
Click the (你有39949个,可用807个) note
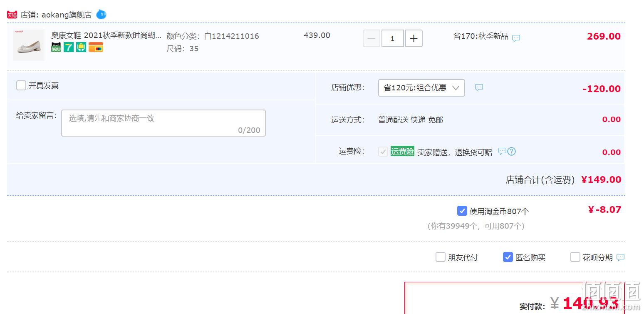coord(476,226)
